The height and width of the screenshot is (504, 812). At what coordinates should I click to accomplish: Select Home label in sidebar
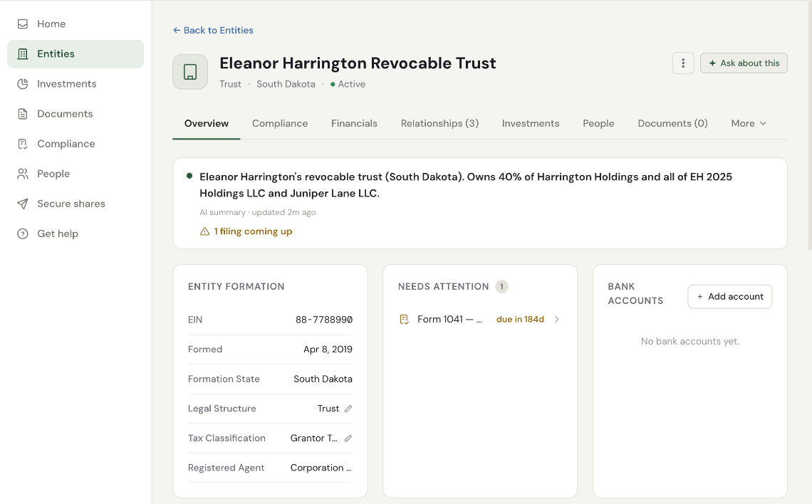click(x=51, y=23)
